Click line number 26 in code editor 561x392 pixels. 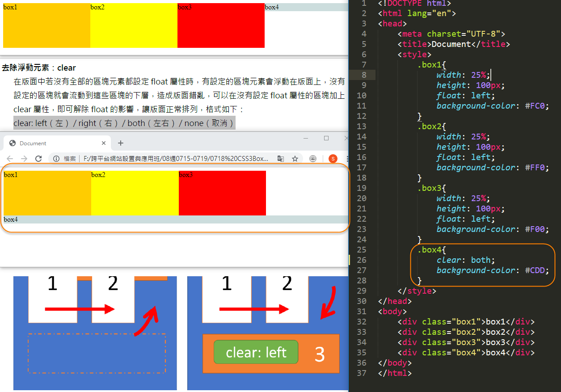[362, 260]
